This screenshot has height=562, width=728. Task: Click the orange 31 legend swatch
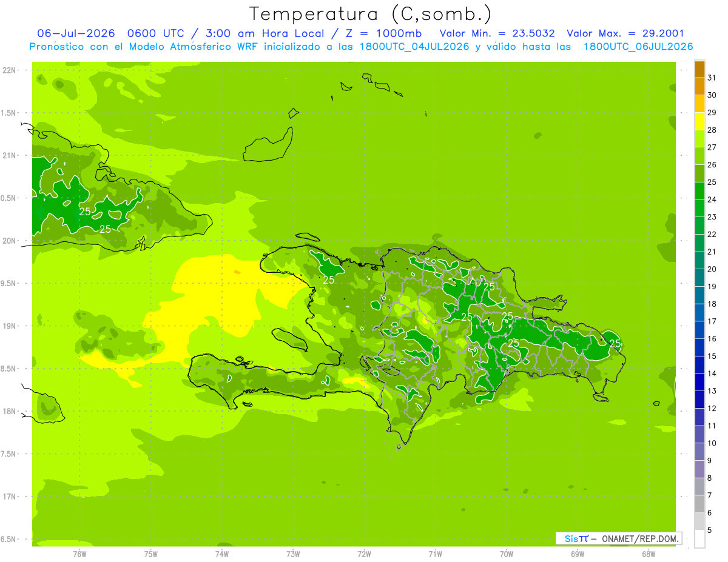[699, 70]
